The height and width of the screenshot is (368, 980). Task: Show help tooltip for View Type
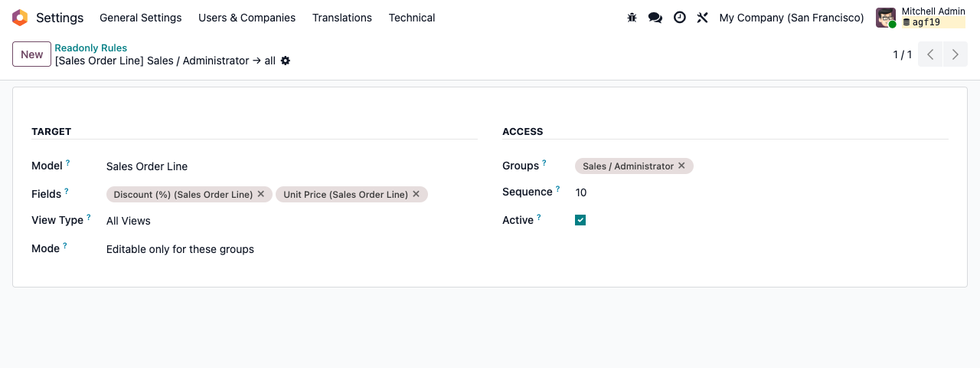coord(89,217)
